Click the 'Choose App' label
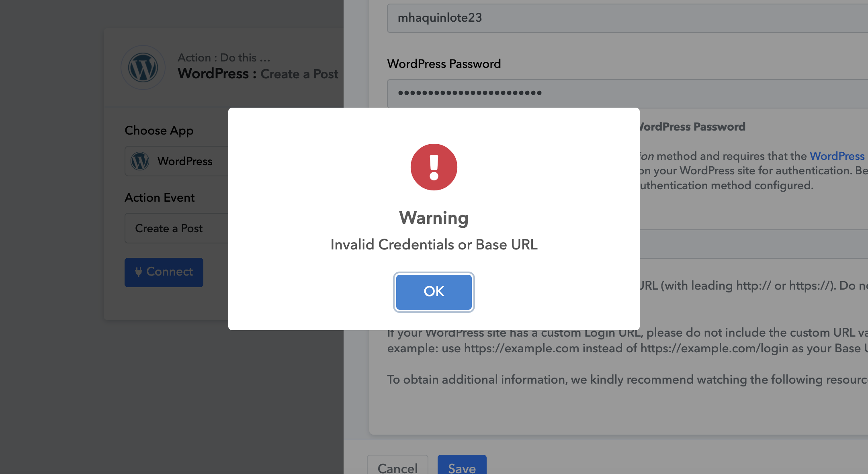 pyautogui.click(x=159, y=131)
